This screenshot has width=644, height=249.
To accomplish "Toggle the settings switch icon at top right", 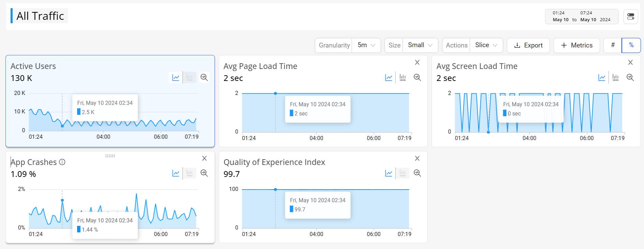I will pos(631,16).
